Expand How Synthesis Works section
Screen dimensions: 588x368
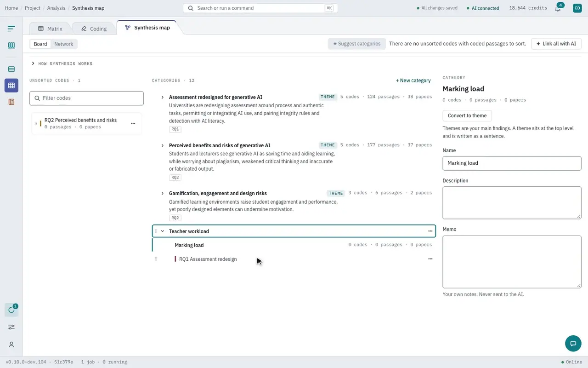click(62, 63)
